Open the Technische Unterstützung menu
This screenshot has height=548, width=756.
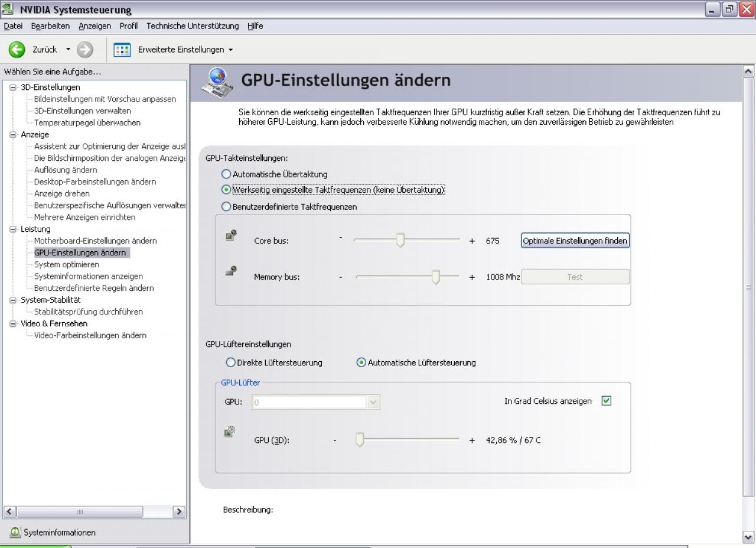click(193, 26)
